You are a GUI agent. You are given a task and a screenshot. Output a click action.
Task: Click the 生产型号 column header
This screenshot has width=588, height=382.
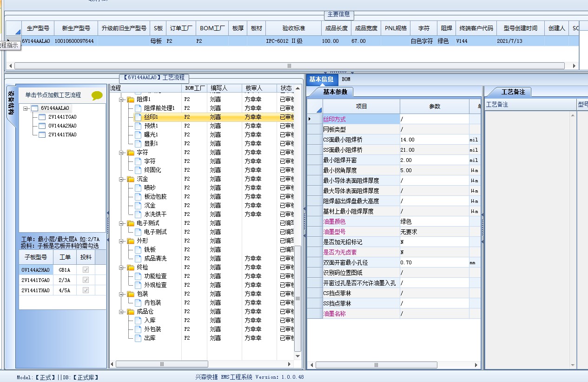(38, 28)
